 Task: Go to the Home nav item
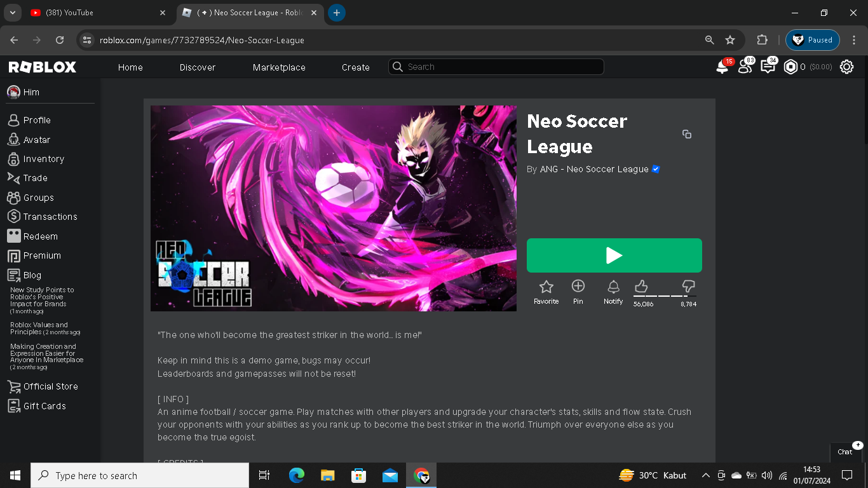tap(130, 67)
